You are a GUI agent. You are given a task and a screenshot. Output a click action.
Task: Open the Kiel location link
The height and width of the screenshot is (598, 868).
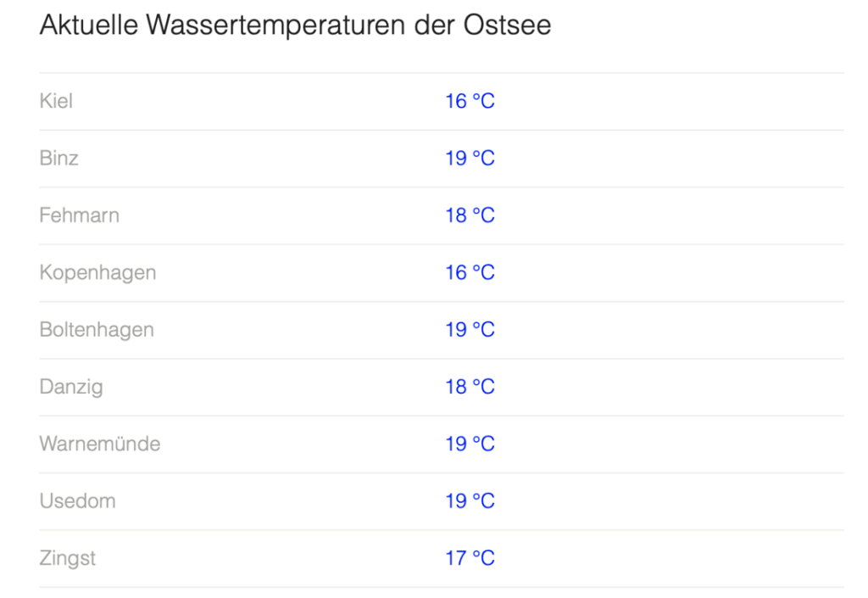pyautogui.click(x=56, y=101)
